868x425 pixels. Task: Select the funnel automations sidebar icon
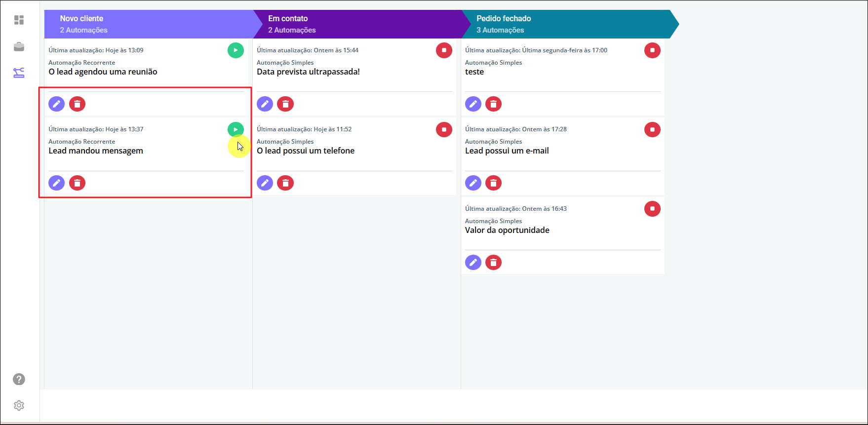tap(19, 73)
